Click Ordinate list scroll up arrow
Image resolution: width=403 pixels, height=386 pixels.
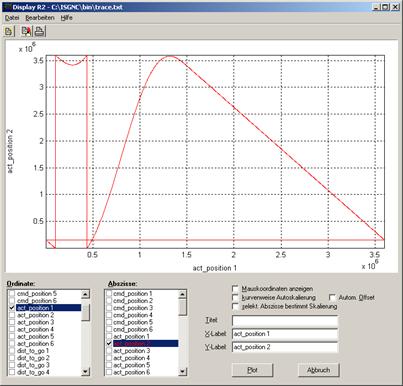86,294
